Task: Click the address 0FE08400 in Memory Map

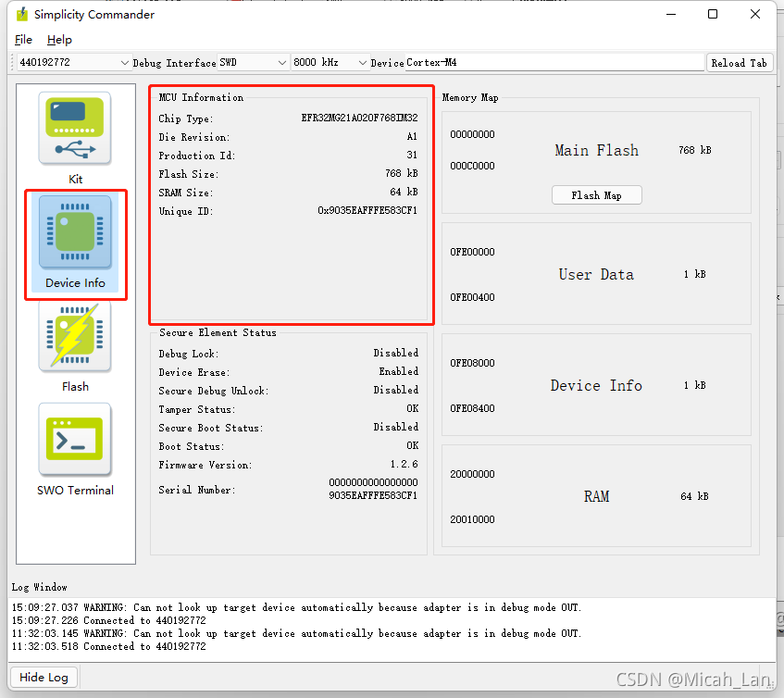Action: [x=472, y=408]
